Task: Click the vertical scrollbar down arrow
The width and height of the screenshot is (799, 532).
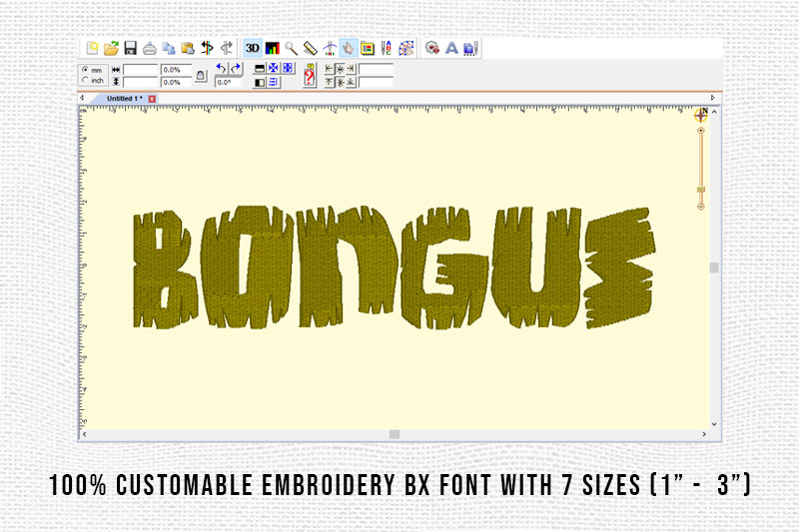Action: pyautogui.click(x=714, y=424)
